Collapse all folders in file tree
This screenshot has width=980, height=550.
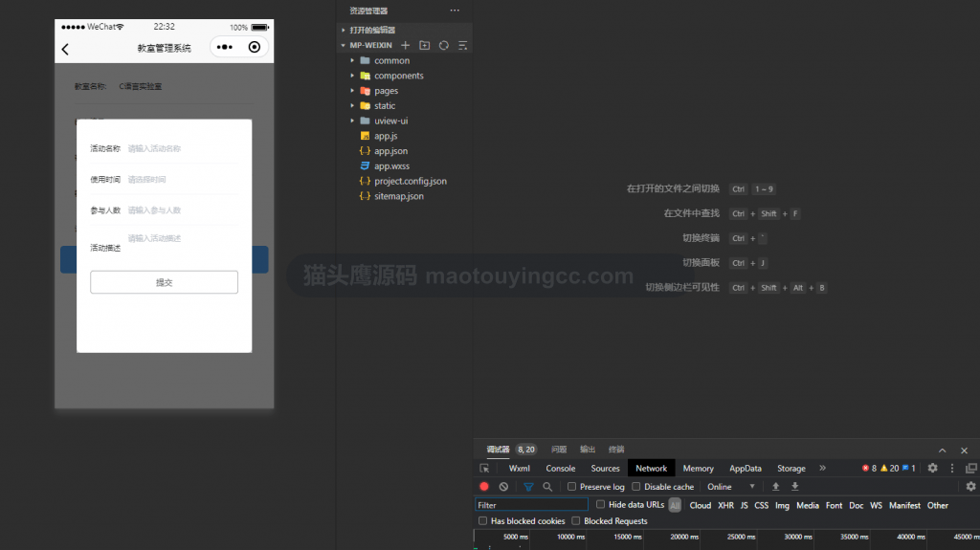(x=462, y=45)
